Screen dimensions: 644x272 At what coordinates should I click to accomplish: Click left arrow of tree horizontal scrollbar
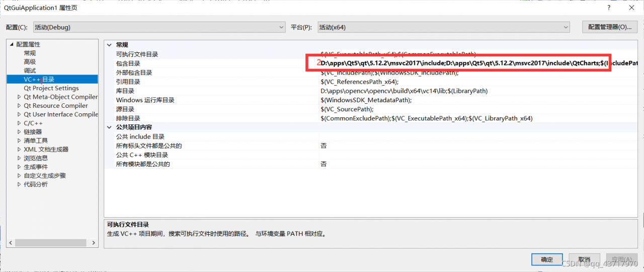click(x=11, y=243)
